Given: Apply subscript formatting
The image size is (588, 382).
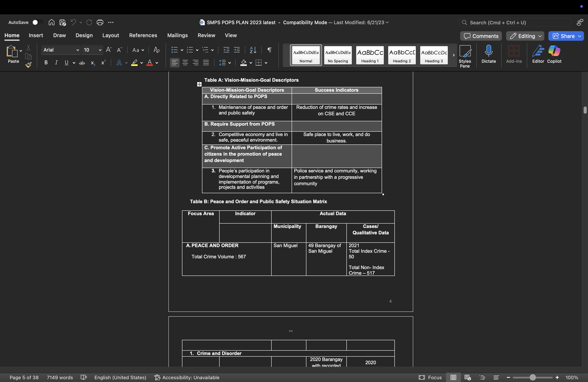Looking at the screenshot, I should pyautogui.click(x=93, y=63).
